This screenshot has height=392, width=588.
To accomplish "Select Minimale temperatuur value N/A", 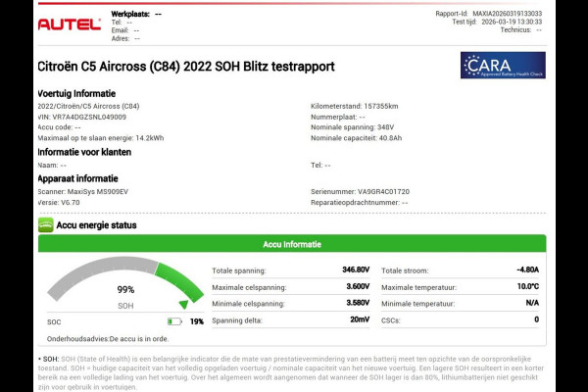I will point(532,303).
